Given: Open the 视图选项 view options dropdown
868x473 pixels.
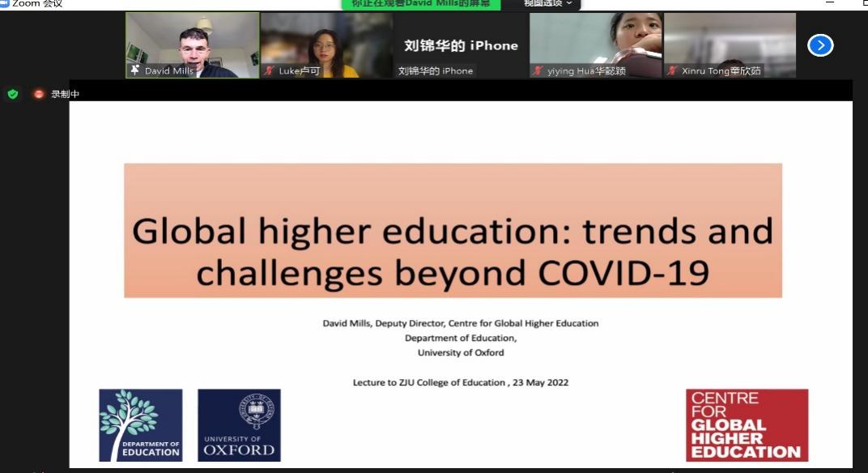Looking at the screenshot, I should click(547, 4).
